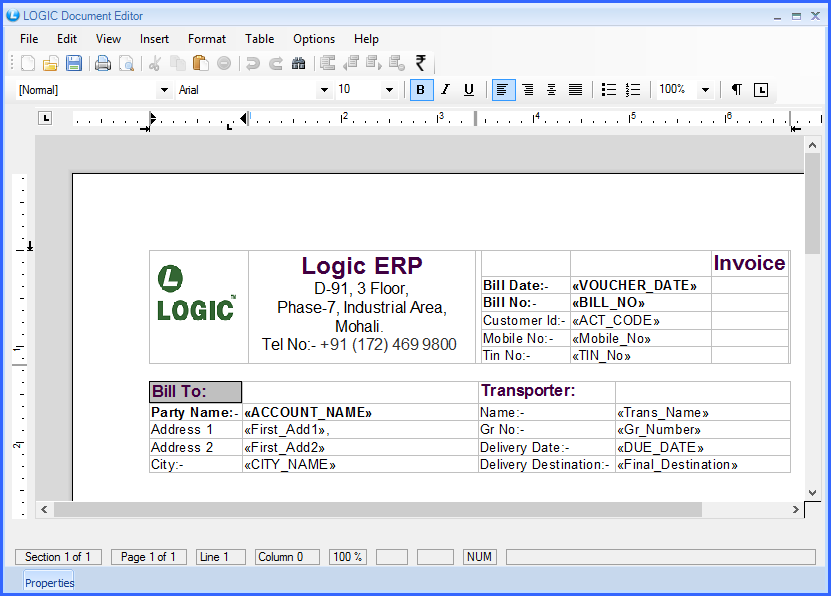
Task: Create a new document with the toolbar icon
Action: [x=28, y=63]
